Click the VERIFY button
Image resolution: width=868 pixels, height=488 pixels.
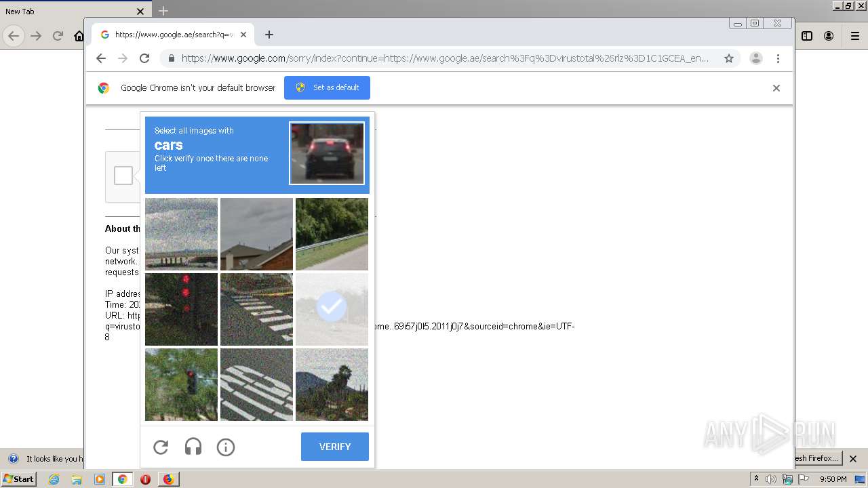tap(335, 447)
